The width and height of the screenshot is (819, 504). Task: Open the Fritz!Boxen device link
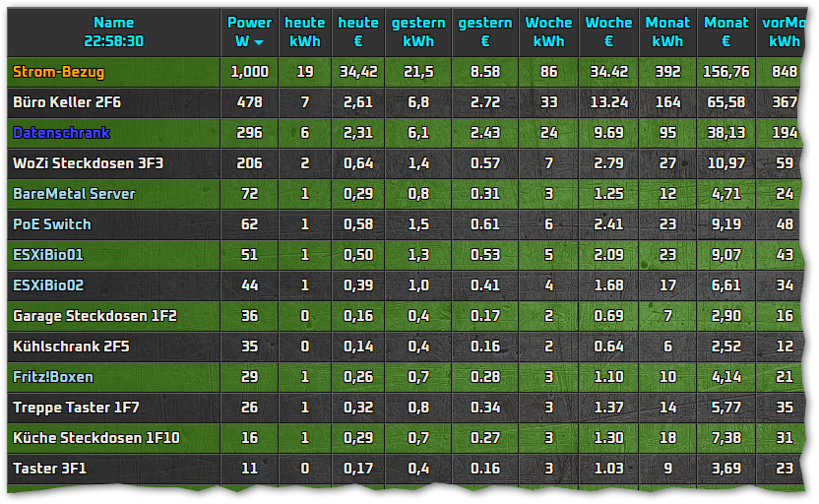52,377
